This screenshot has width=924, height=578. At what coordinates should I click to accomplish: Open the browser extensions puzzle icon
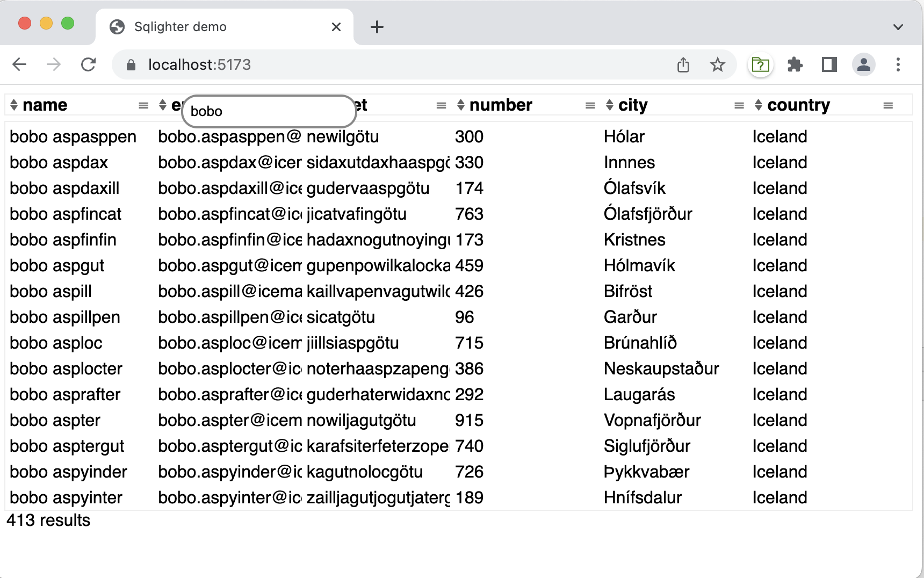point(795,65)
